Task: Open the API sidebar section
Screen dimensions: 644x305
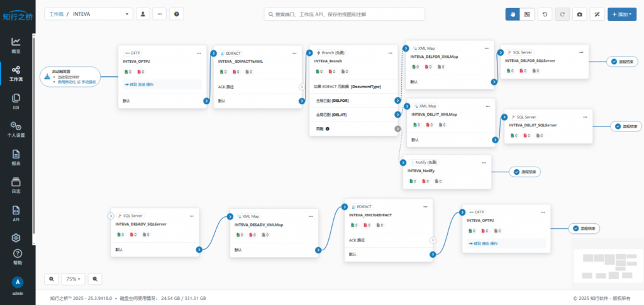Action: click(x=16, y=213)
